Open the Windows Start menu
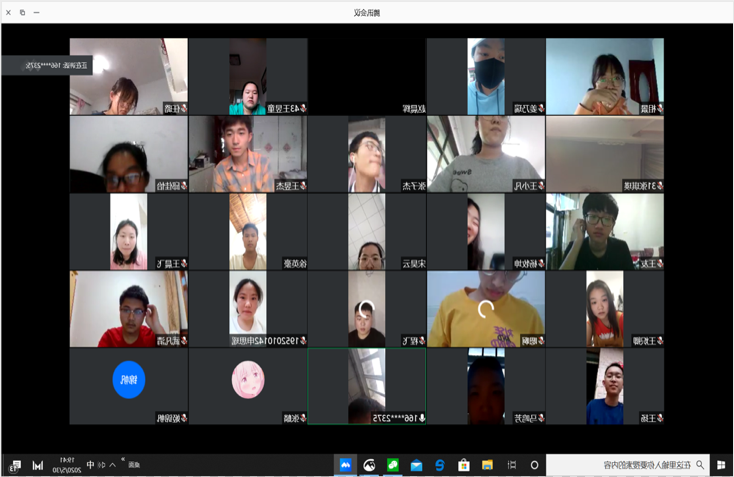This screenshot has width=734, height=477. coord(720,465)
